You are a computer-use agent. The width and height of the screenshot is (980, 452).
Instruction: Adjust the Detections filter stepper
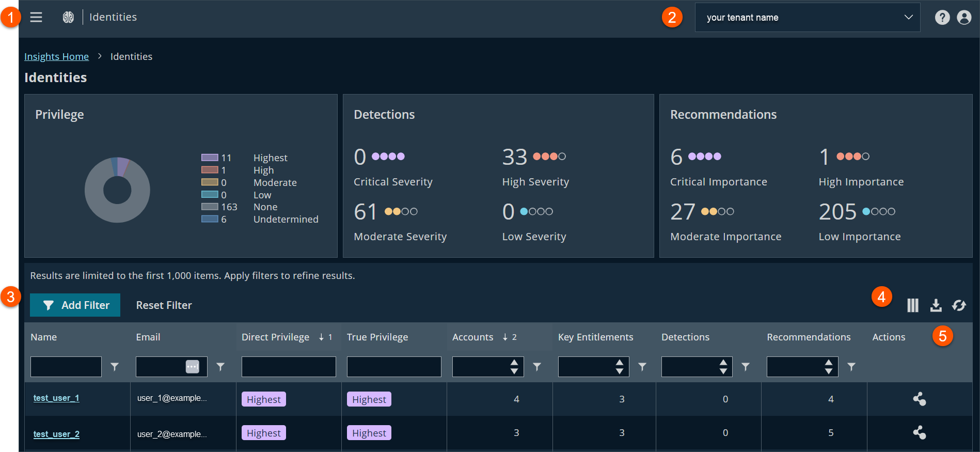723,367
